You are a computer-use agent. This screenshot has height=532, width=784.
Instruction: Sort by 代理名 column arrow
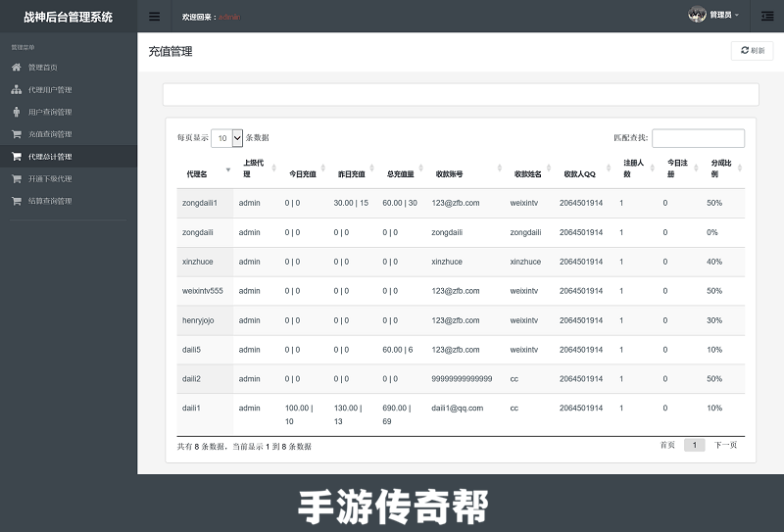tap(228, 169)
